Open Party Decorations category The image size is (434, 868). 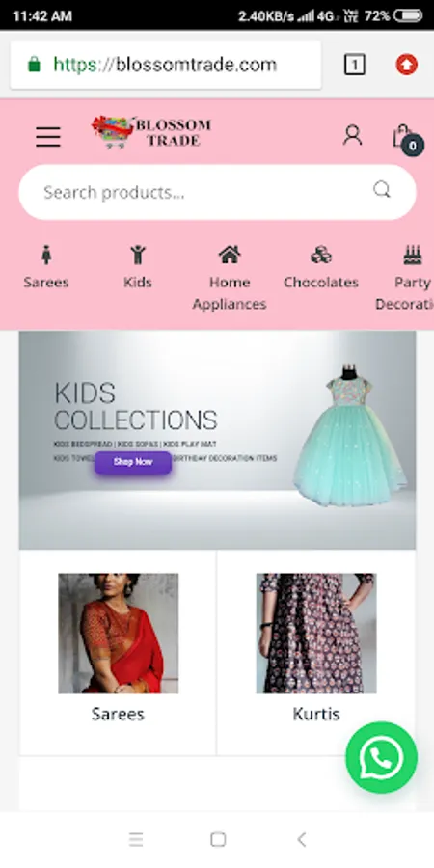click(x=405, y=279)
